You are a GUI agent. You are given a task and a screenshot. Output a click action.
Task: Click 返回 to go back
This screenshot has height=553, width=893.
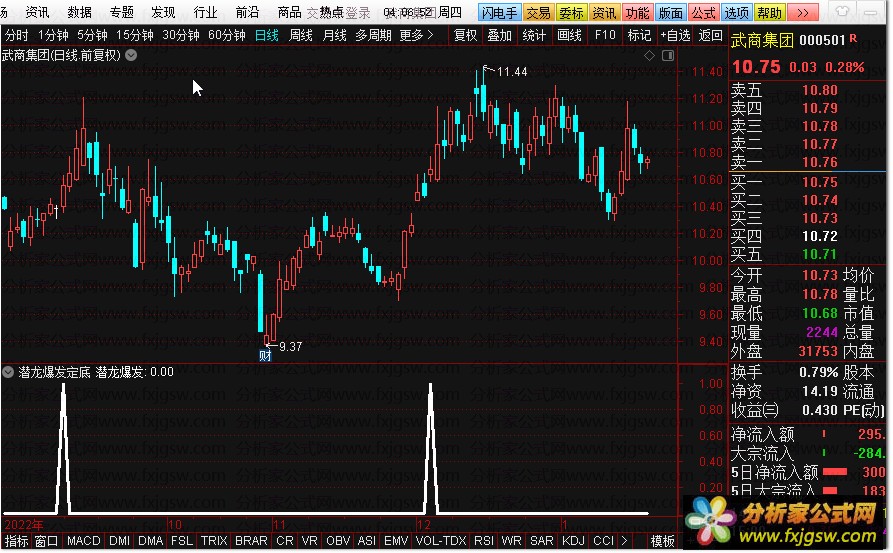click(x=710, y=35)
